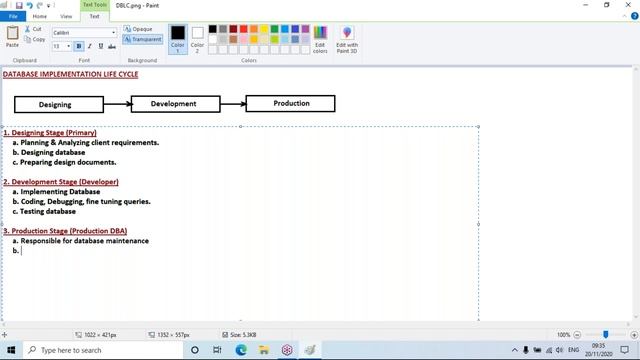Show hidden system tray icons
This screenshot has width=640, height=360.
[x=515, y=350]
